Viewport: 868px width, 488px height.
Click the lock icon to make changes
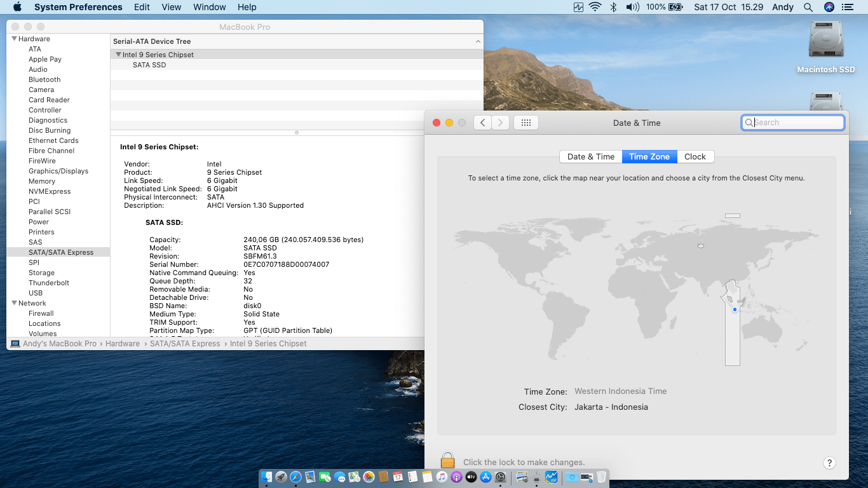pos(447,461)
